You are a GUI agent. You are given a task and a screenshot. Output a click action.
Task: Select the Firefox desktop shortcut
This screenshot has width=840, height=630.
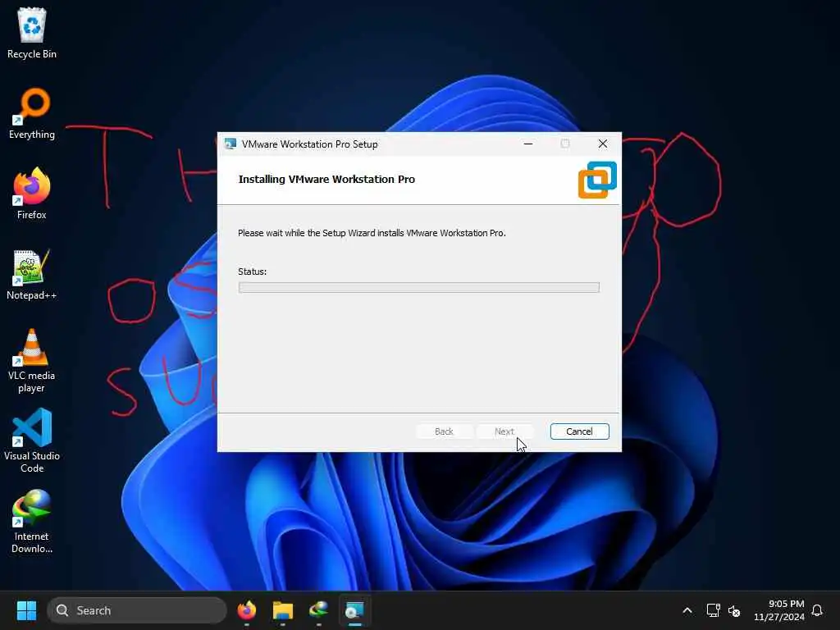coord(32,194)
